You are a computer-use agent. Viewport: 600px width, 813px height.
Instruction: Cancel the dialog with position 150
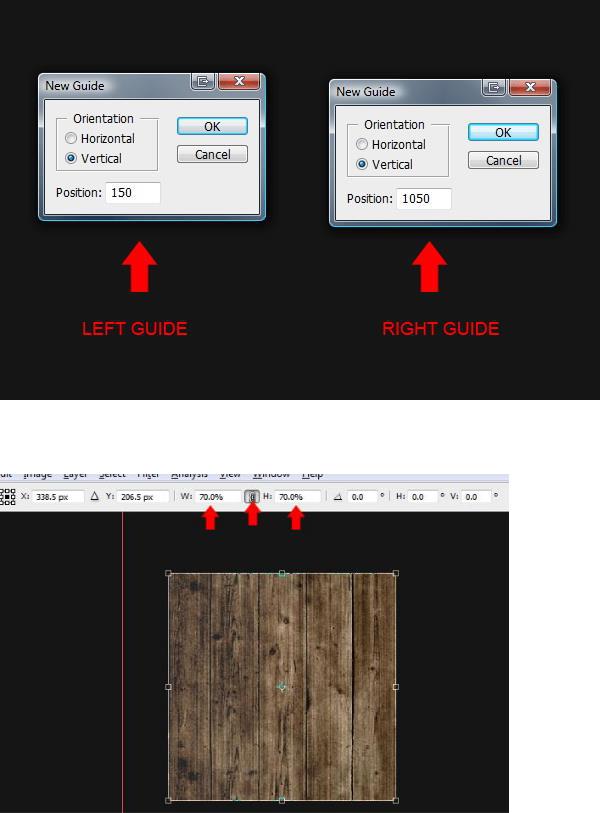click(x=212, y=155)
